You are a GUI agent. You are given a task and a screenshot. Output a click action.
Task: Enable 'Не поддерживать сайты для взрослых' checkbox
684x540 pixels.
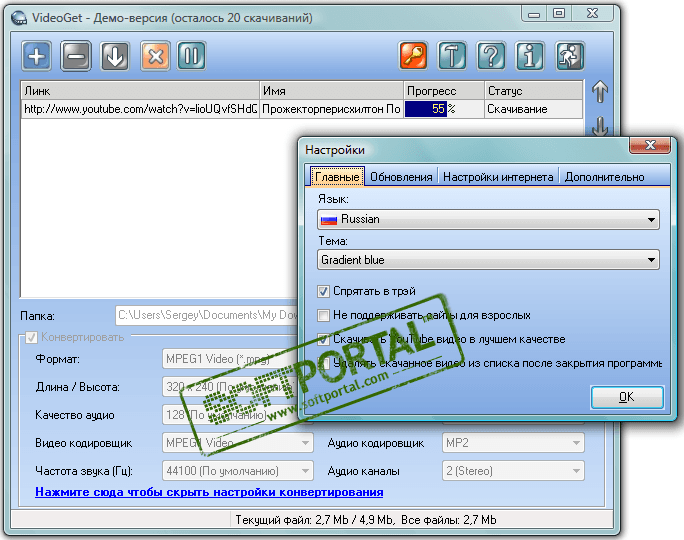point(323,315)
